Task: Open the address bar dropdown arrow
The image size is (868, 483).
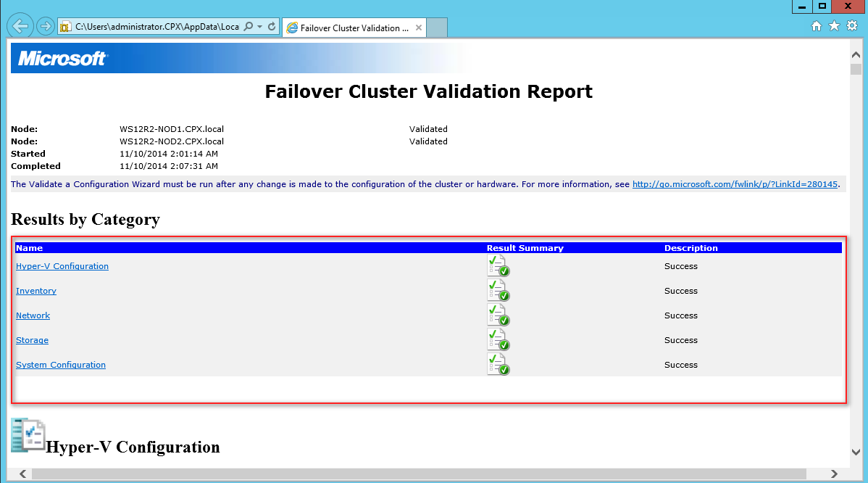Action: 259,27
